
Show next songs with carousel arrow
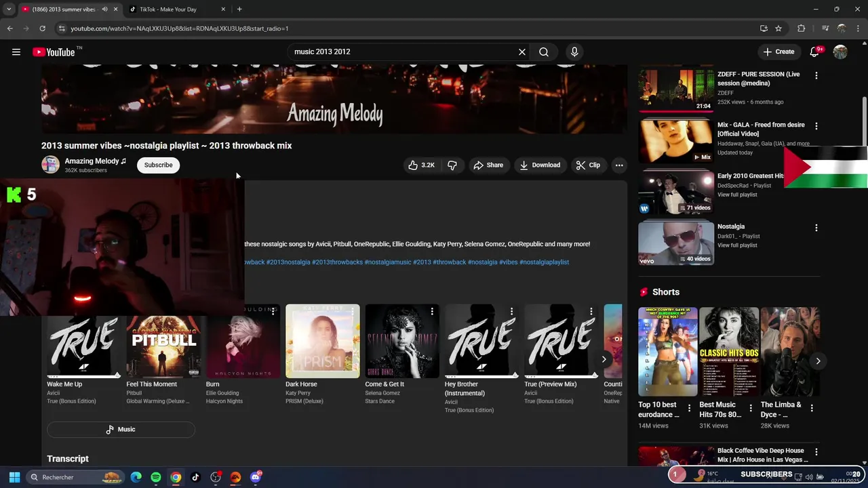tap(604, 359)
